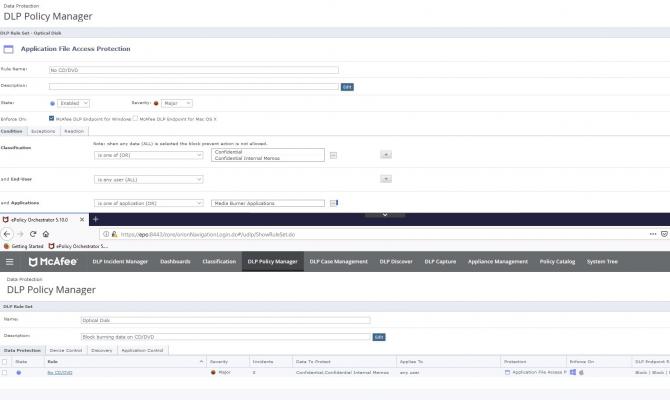Open the Getting Started bookmark
Screen dimensions: 670x400
click(24, 246)
